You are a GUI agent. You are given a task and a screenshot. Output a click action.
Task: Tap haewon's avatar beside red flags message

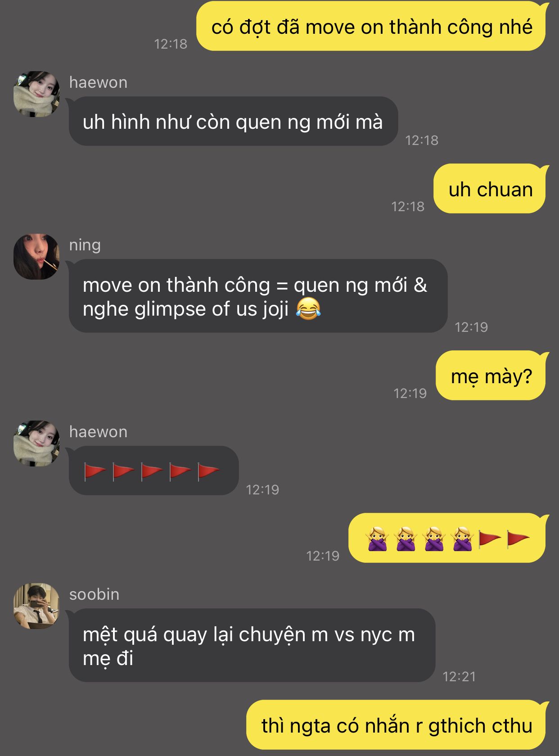click(36, 444)
